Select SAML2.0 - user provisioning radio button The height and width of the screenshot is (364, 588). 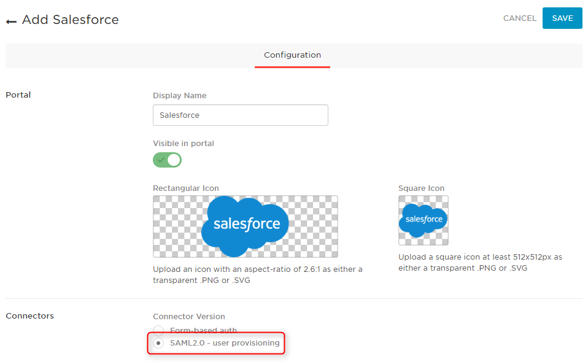tap(158, 343)
